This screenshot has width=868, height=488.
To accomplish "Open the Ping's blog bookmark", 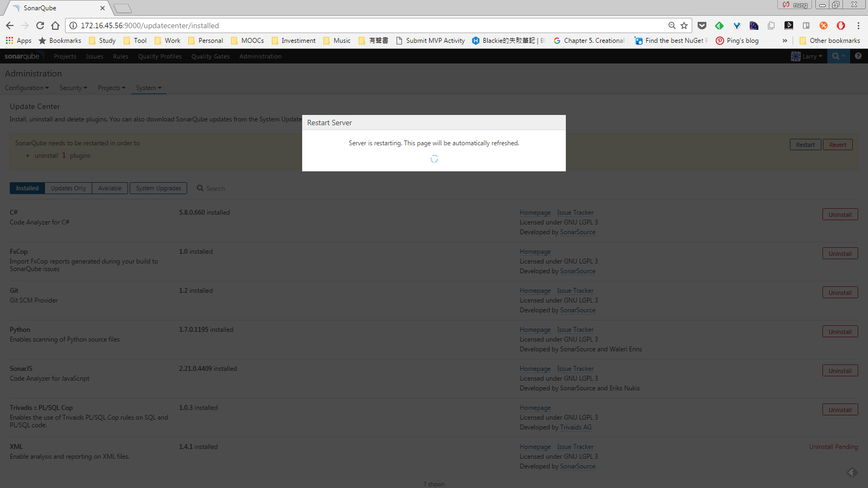I will pyautogui.click(x=737, y=41).
